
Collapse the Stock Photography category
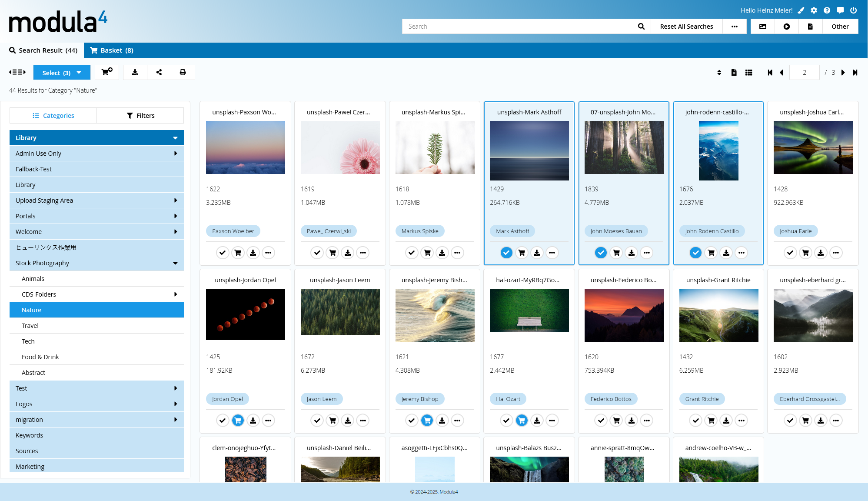tap(175, 263)
